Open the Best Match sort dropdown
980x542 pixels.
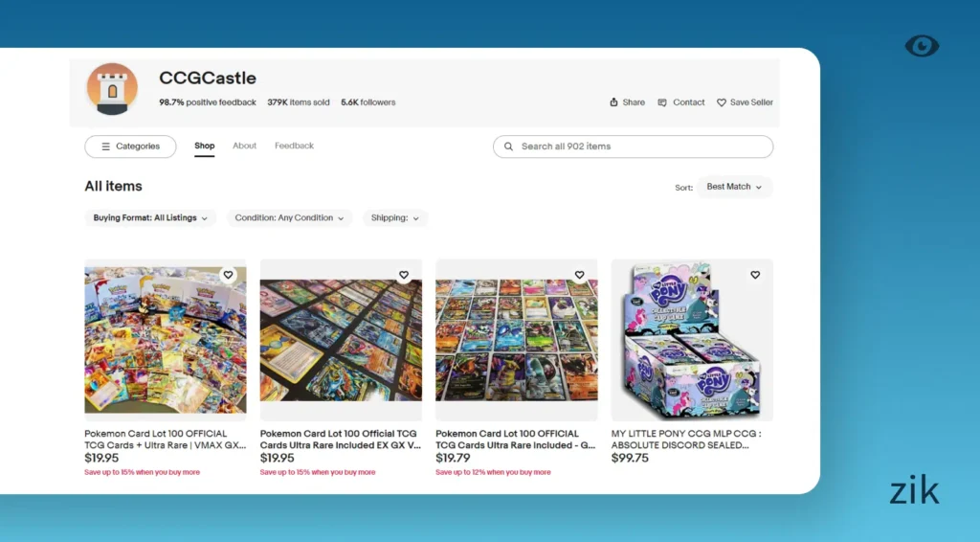(x=734, y=187)
